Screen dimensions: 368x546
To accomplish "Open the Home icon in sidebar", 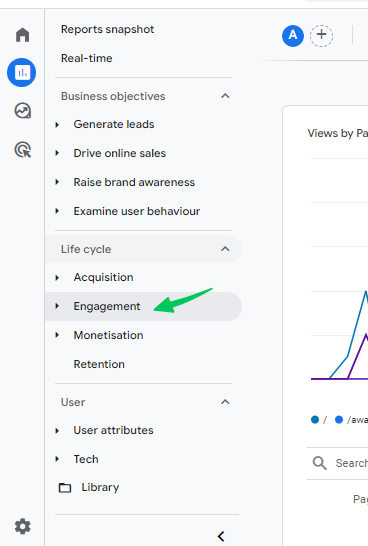I will click(x=22, y=35).
